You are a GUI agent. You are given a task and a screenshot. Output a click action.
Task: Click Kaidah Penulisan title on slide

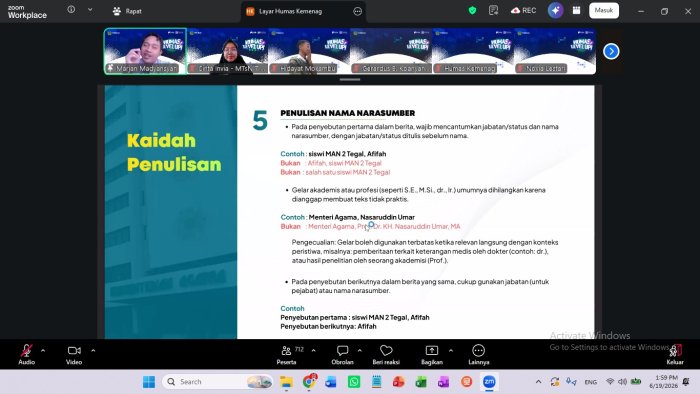pos(174,153)
